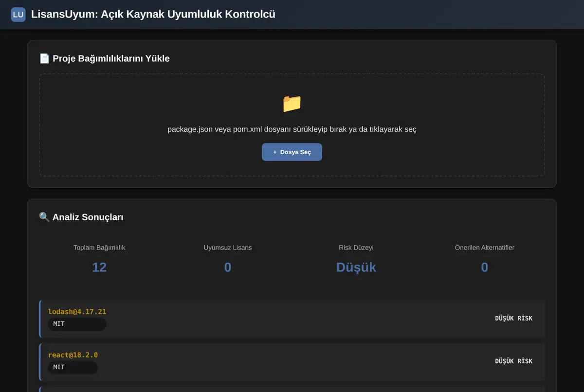Image resolution: width=584 pixels, height=392 pixels.
Task: Click the DÜŞÜK RİSK label in lodash row
Action: coord(514,318)
